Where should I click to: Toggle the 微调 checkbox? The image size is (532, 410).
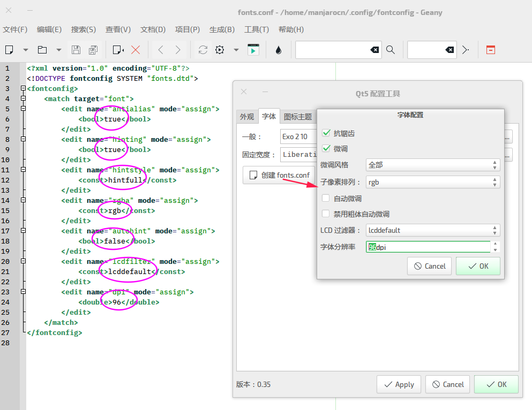point(326,148)
